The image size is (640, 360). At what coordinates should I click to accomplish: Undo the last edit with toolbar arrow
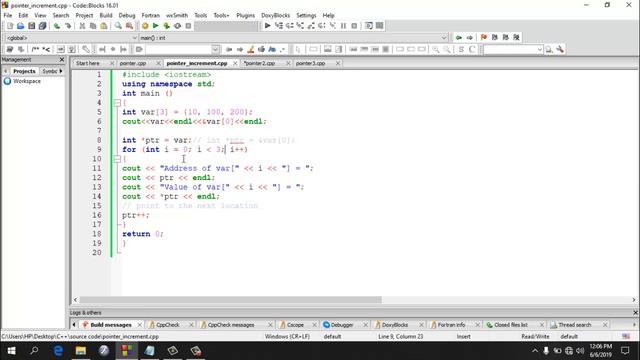[x=57, y=26]
